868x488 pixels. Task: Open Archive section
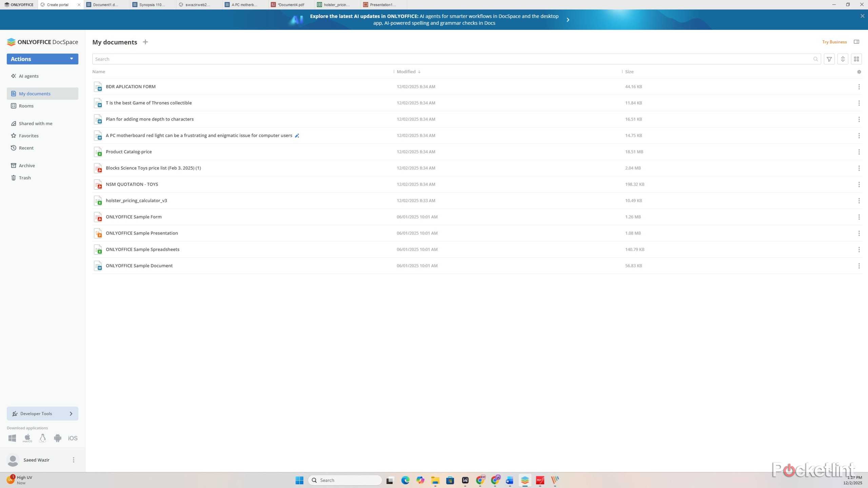(42, 165)
